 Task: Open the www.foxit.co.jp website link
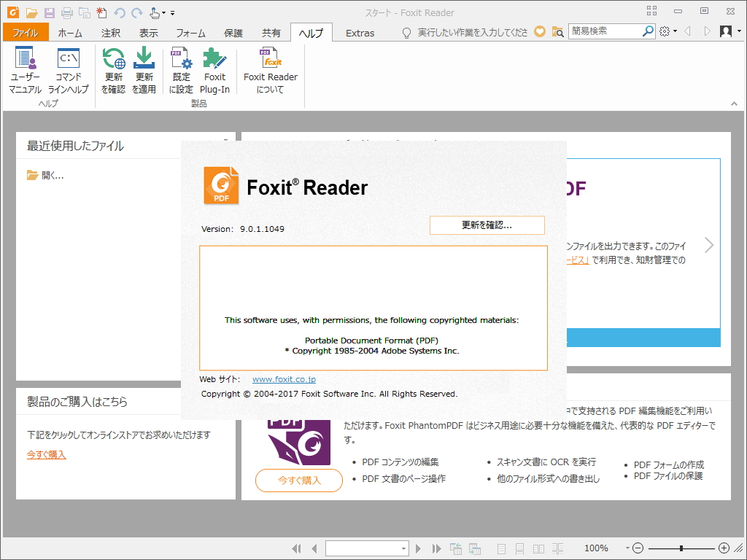(x=284, y=378)
